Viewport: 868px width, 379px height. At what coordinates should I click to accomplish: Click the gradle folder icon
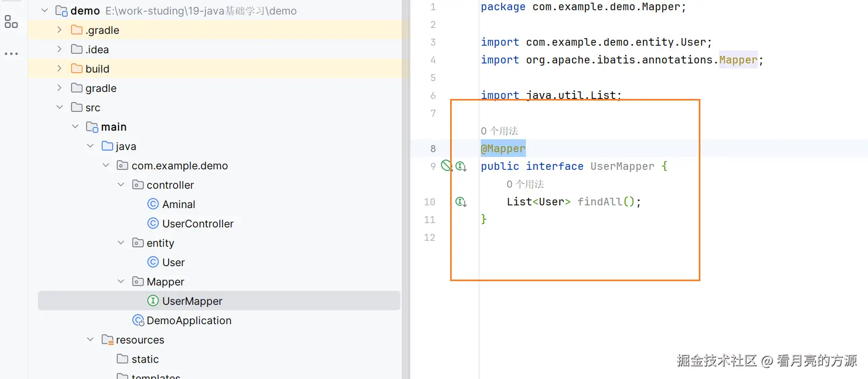77,88
